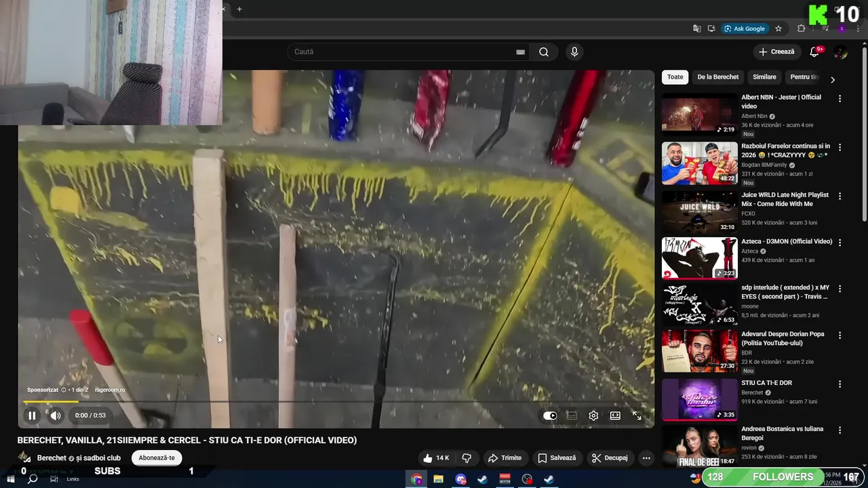Open a new browser tab with plus
Viewport: 868px width, 488px height.
tap(239, 9)
